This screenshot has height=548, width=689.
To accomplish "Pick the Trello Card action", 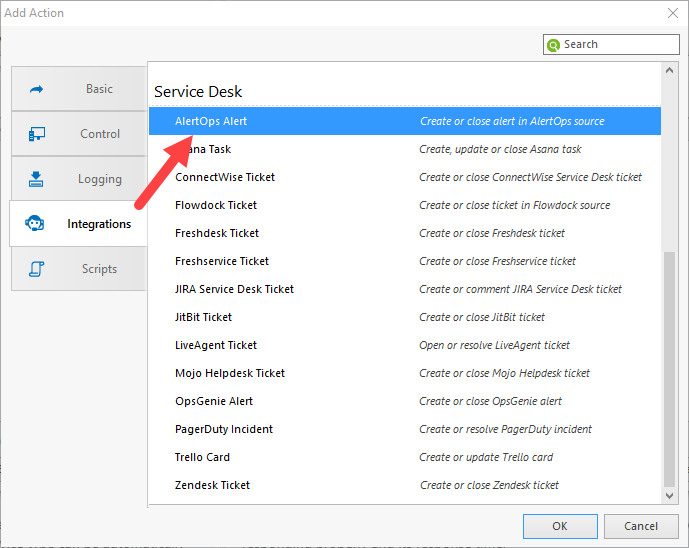I will 405,457.
